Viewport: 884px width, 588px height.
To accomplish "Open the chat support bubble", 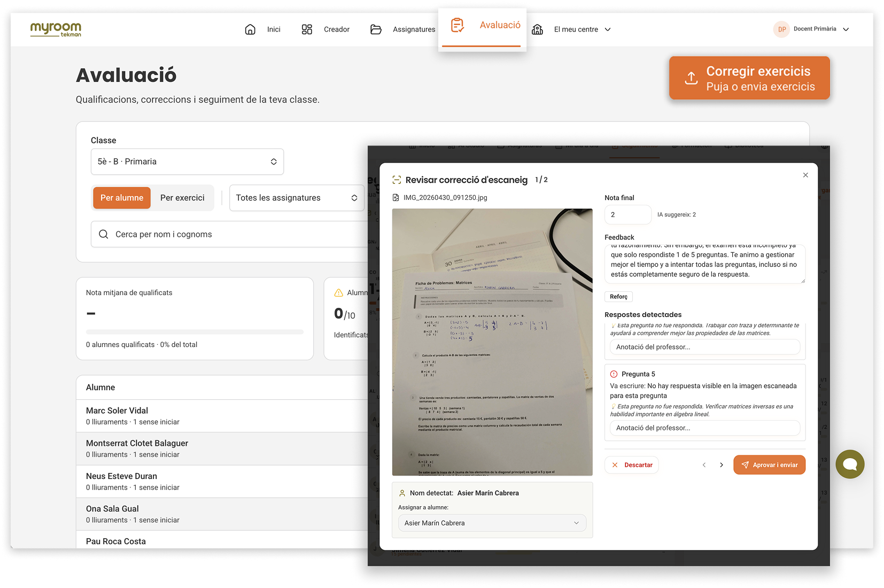I will point(850,464).
